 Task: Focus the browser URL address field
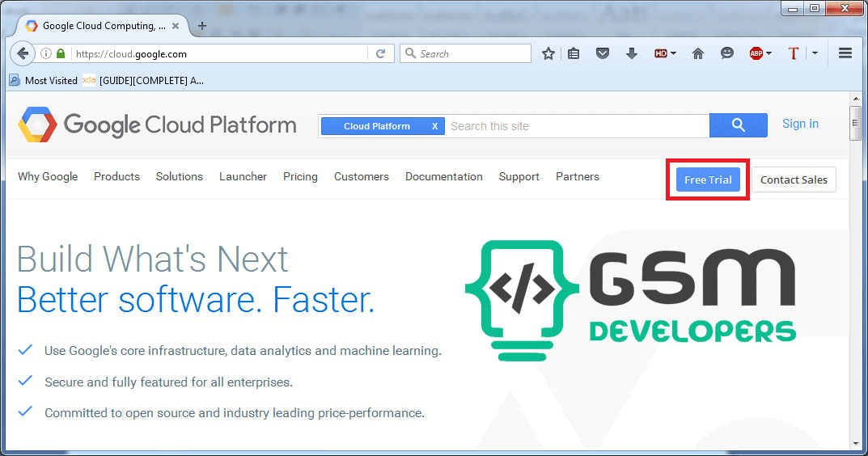[220, 53]
